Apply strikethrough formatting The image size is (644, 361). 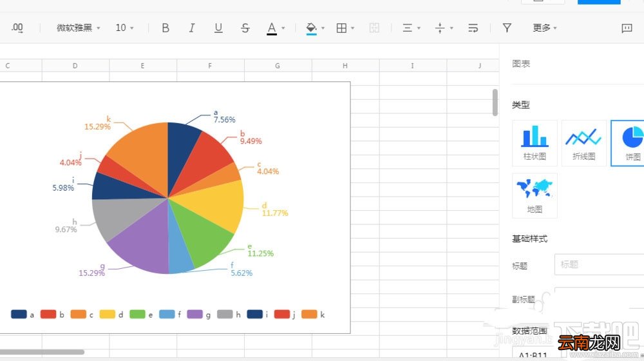point(245,28)
